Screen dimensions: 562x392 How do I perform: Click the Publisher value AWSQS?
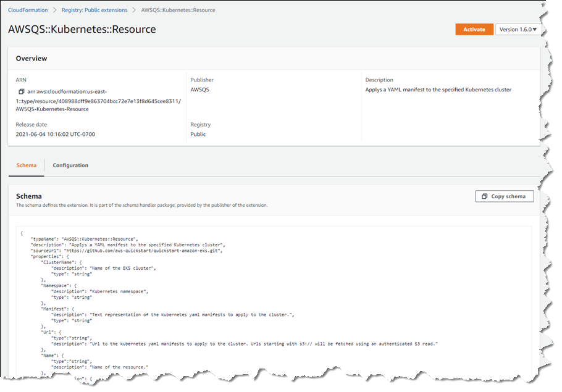pyautogui.click(x=199, y=90)
